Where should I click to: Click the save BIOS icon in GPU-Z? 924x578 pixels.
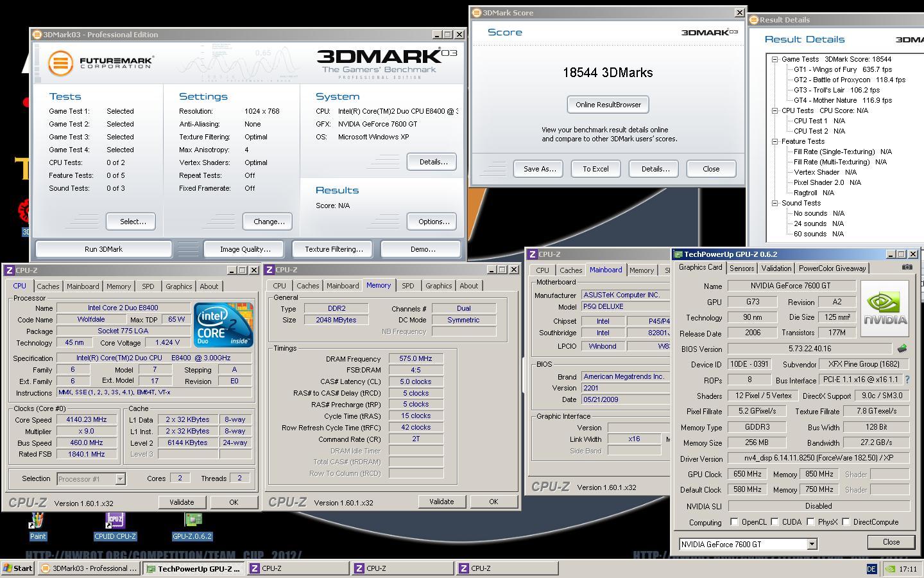902,349
